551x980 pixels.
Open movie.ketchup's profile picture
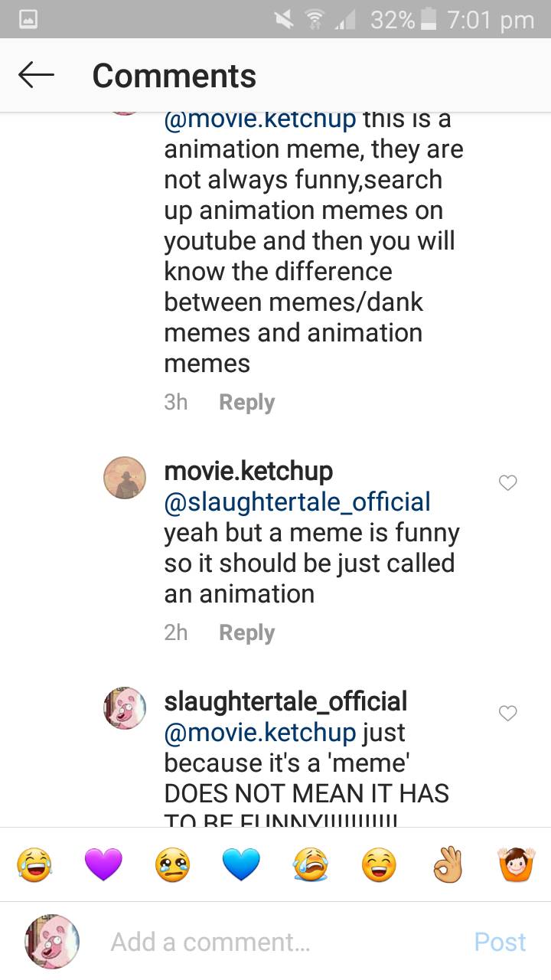coord(125,478)
